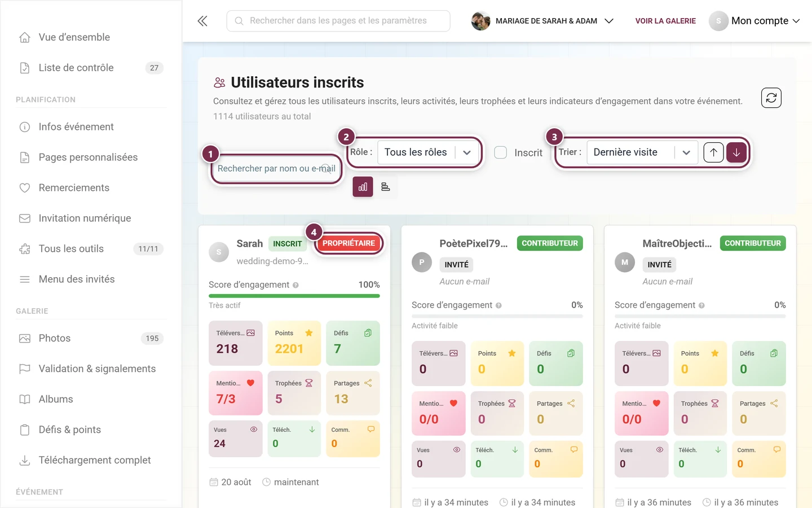
Task: Click the Téléchargement complet download icon
Action: point(25,461)
